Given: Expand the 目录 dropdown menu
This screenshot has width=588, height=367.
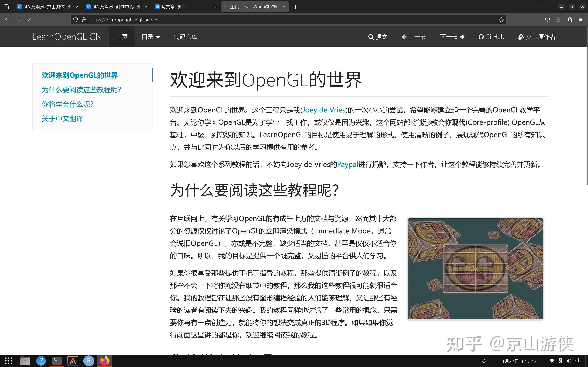Looking at the screenshot, I should point(150,37).
